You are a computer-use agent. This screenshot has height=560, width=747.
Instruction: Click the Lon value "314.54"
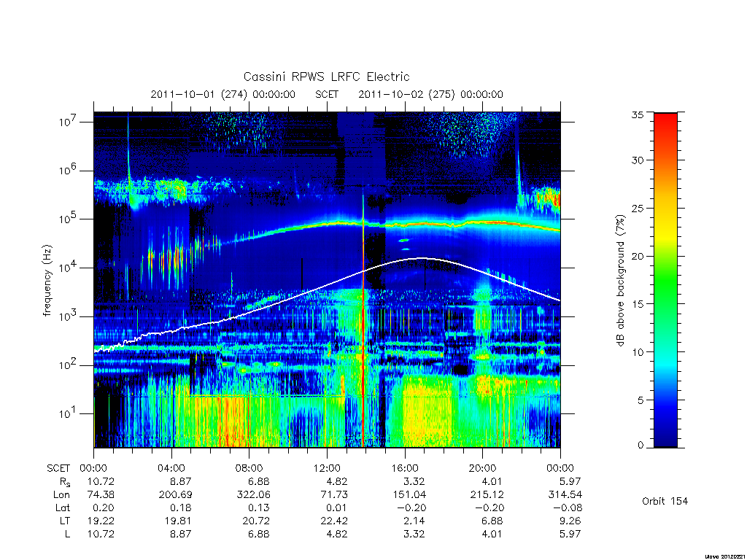[565, 495]
